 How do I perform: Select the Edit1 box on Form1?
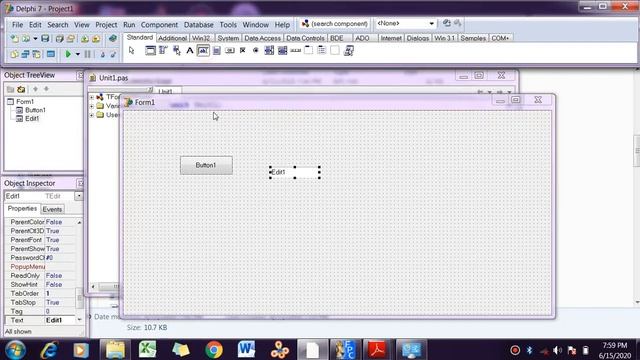295,172
